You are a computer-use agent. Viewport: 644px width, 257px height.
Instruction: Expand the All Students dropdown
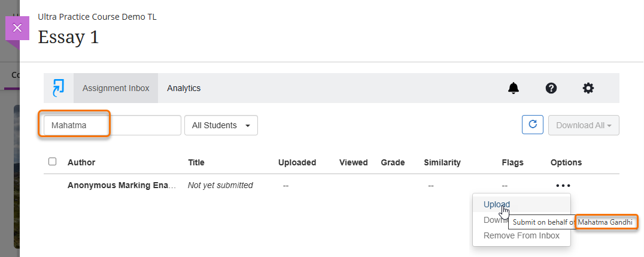tap(221, 125)
